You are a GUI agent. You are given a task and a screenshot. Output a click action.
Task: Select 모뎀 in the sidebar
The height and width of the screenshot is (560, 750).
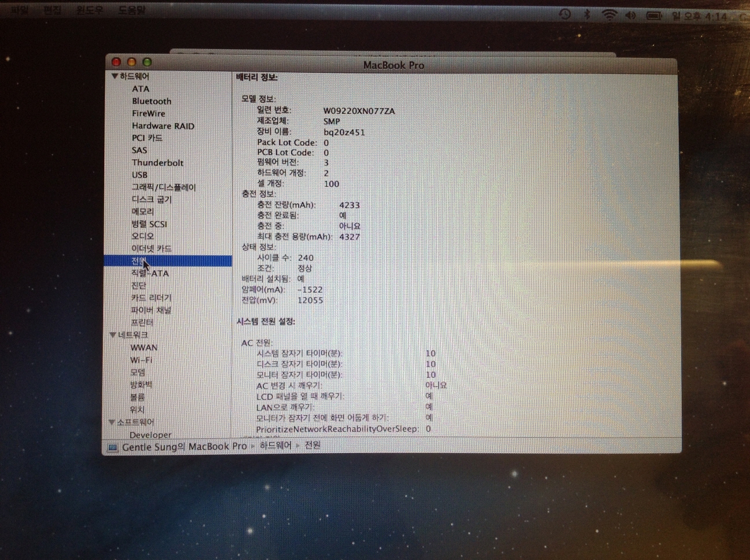[x=138, y=373]
